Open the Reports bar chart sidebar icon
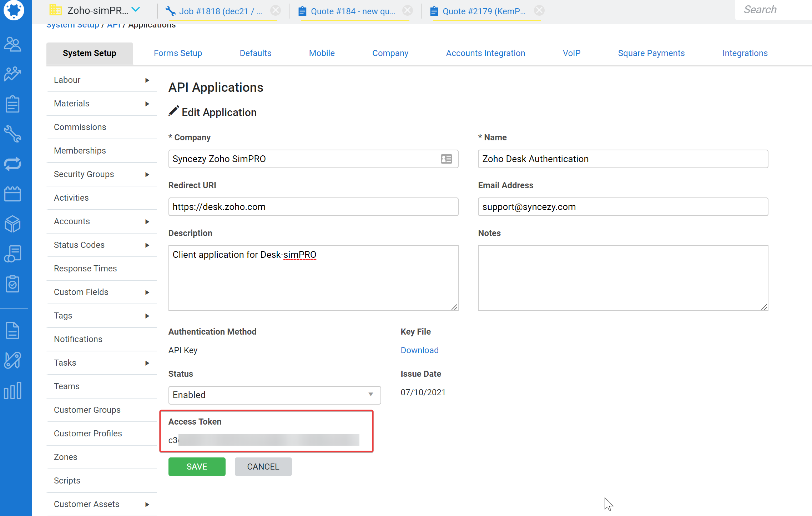Viewport: 812px width, 516px height. coord(13,390)
